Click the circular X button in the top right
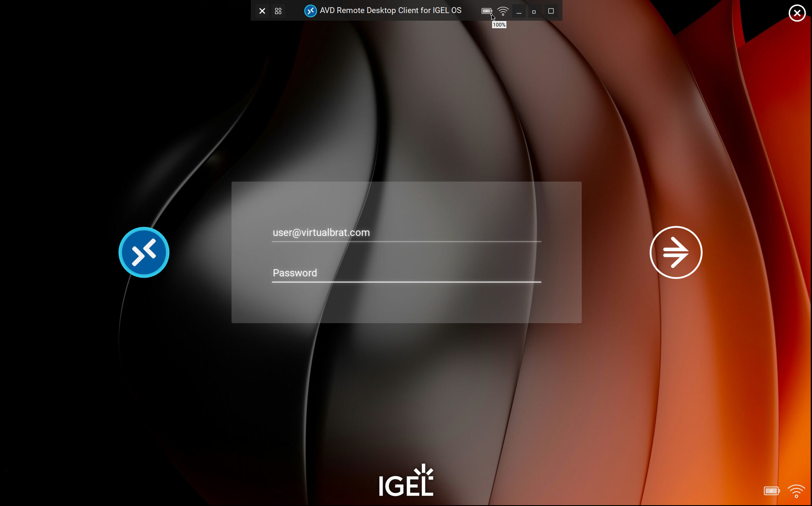Screen dimensions: 812x506 tap(797, 13)
